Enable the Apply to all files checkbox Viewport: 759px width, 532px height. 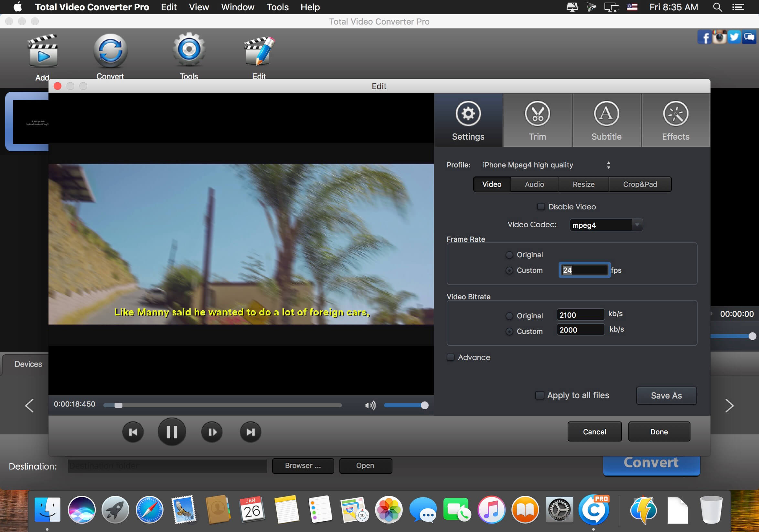click(540, 395)
